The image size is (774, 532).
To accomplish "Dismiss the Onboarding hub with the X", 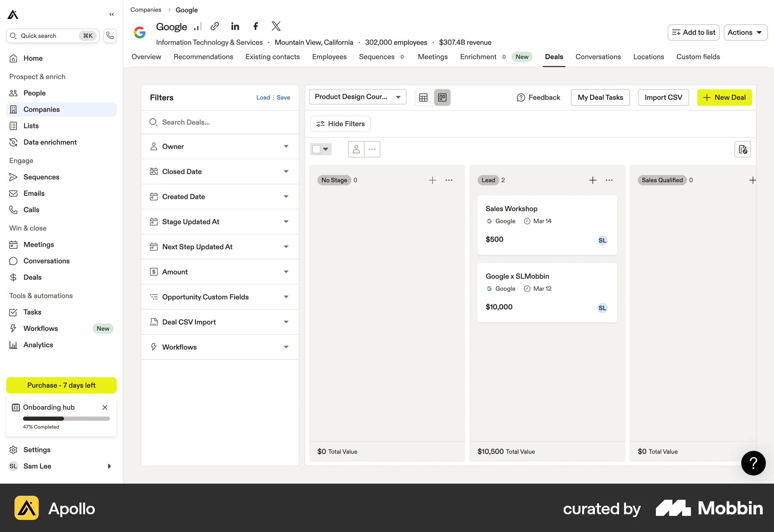I will pos(105,407).
